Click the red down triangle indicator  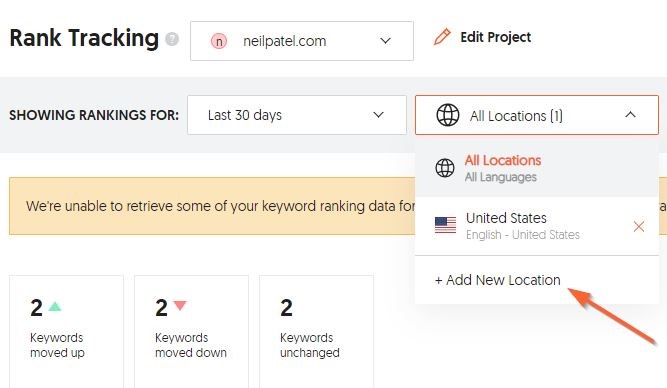180,306
